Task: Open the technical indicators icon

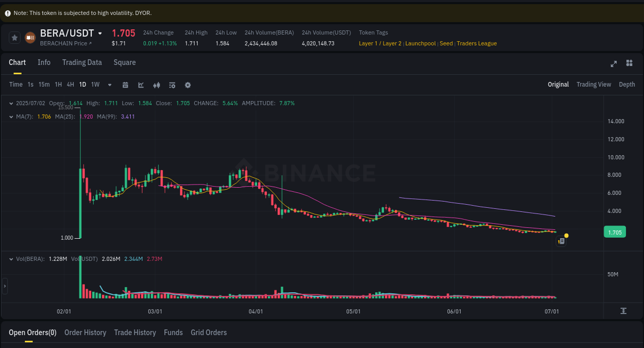Action: point(172,85)
